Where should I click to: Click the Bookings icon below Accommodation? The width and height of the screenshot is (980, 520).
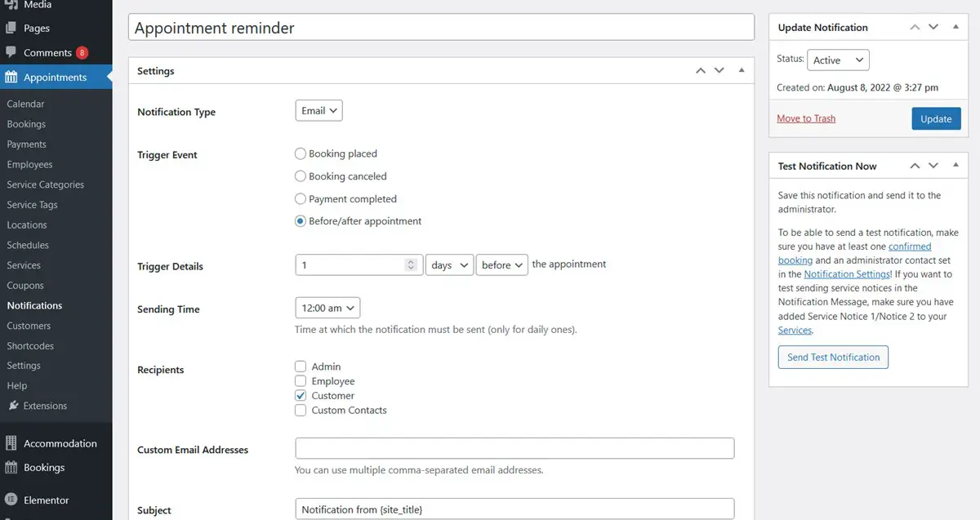coord(11,468)
